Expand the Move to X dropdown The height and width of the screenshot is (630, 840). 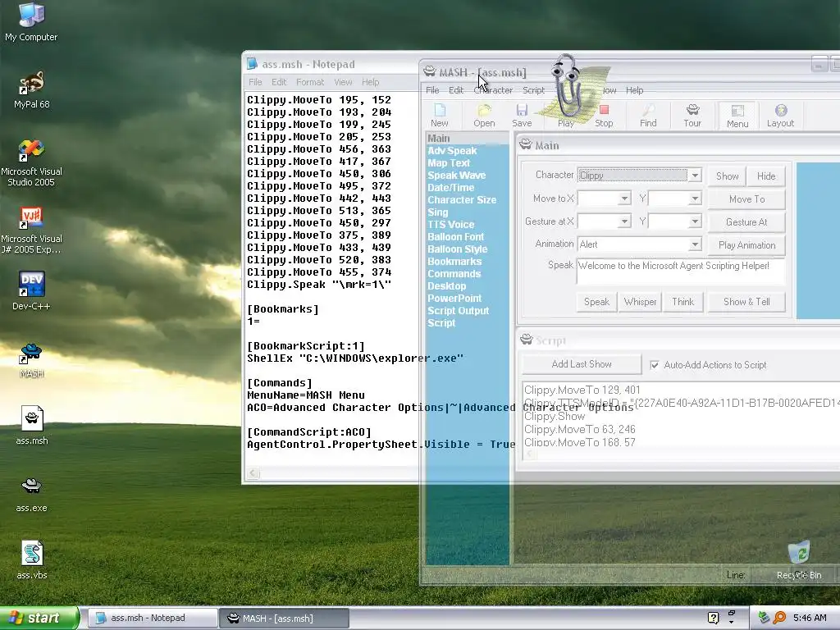[624, 199]
